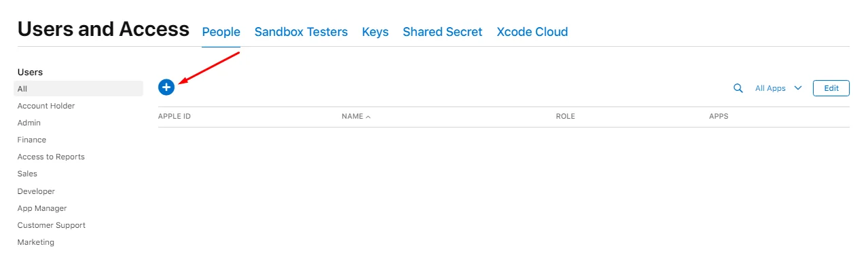Switch to the People tab
The height and width of the screenshot is (253, 868).
(221, 32)
